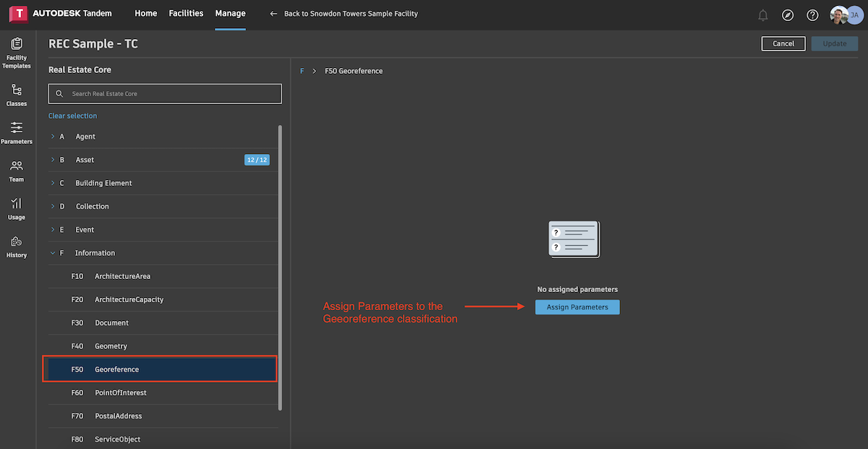Click Clear selection link

point(72,116)
